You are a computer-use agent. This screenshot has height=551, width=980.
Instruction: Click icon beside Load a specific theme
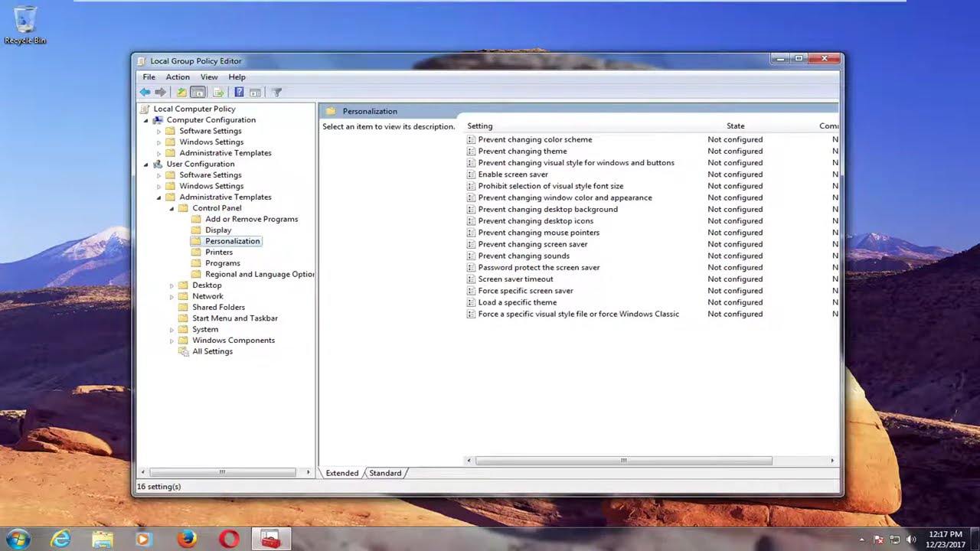click(471, 302)
